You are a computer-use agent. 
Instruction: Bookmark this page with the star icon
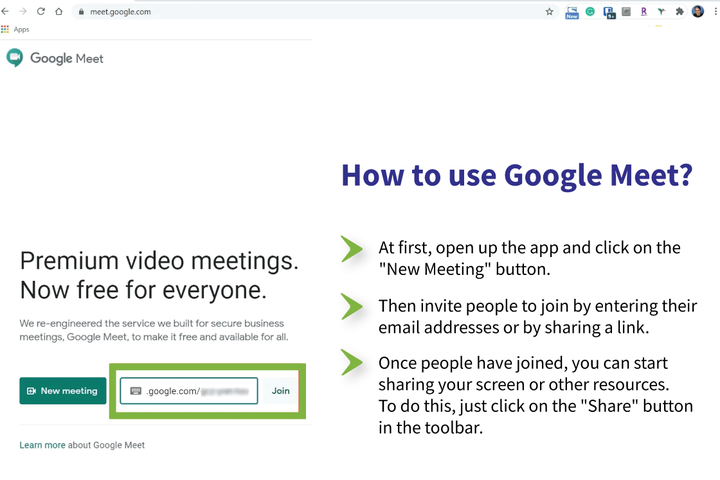pyautogui.click(x=549, y=12)
